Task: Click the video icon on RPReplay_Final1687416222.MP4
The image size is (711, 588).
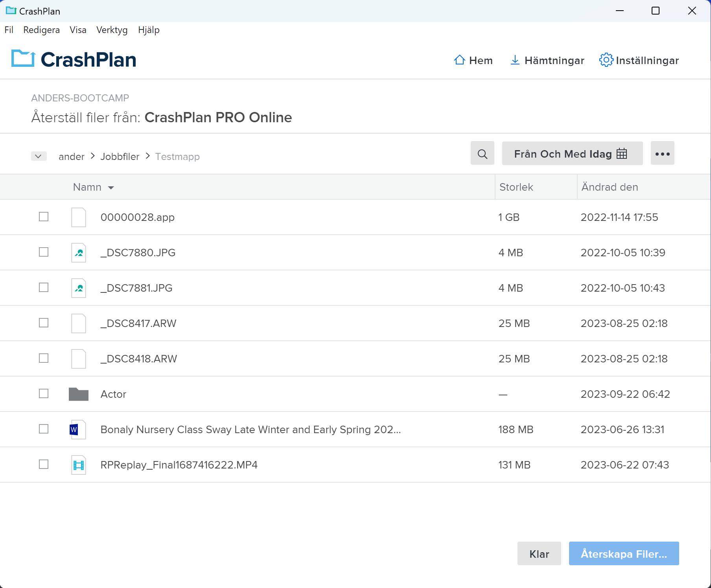Action: 78,465
